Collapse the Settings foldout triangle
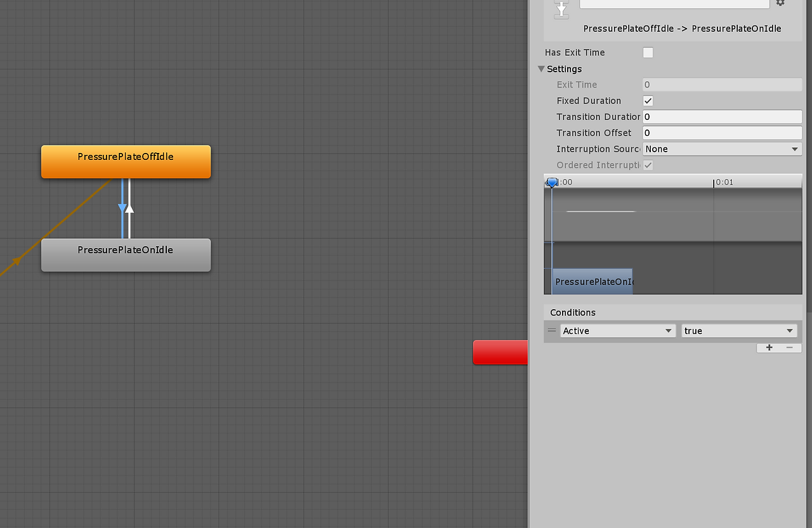This screenshot has height=528, width=812. pyautogui.click(x=541, y=69)
